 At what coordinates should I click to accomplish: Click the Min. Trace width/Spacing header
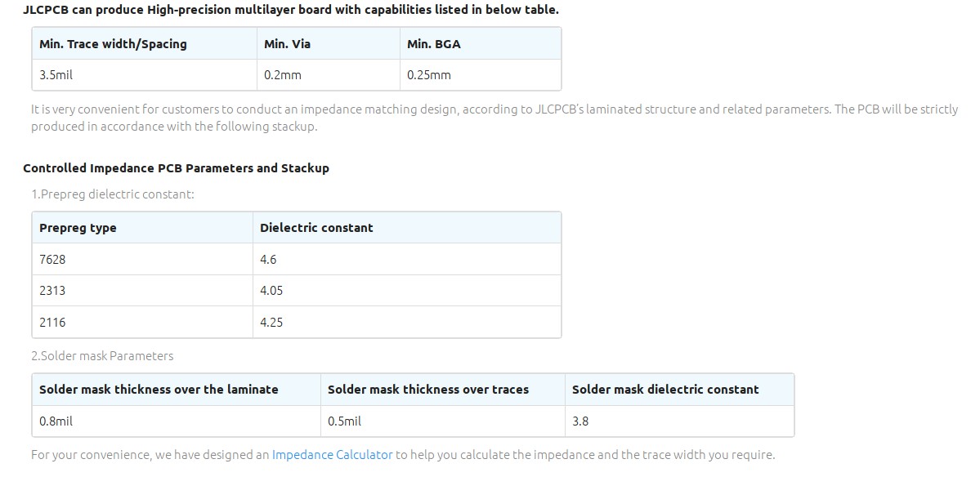pyautogui.click(x=145, y=44)
